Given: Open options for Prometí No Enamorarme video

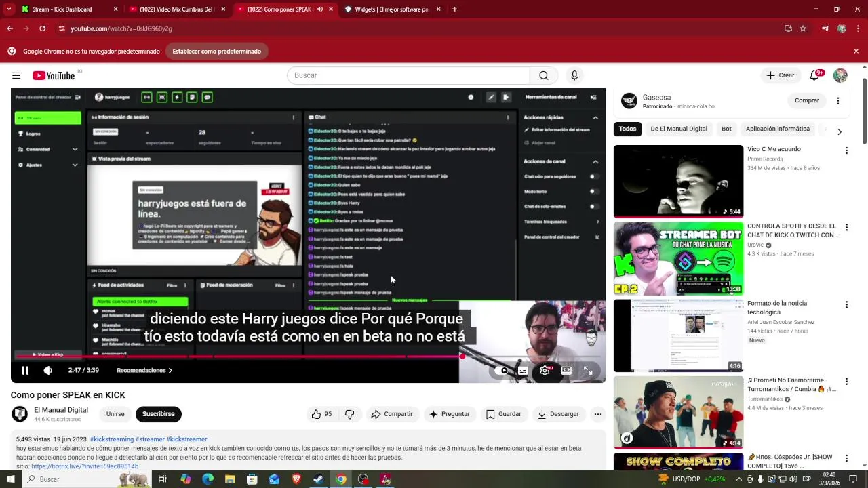Looking at the screenshot, I should click(x=846, y=382).
